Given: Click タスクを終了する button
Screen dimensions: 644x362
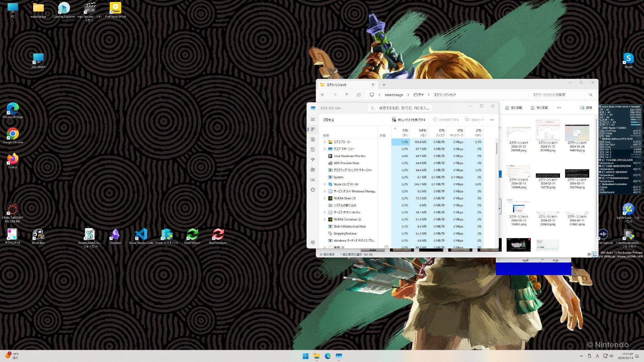Looking at the screenshot, I should [446, 120].
